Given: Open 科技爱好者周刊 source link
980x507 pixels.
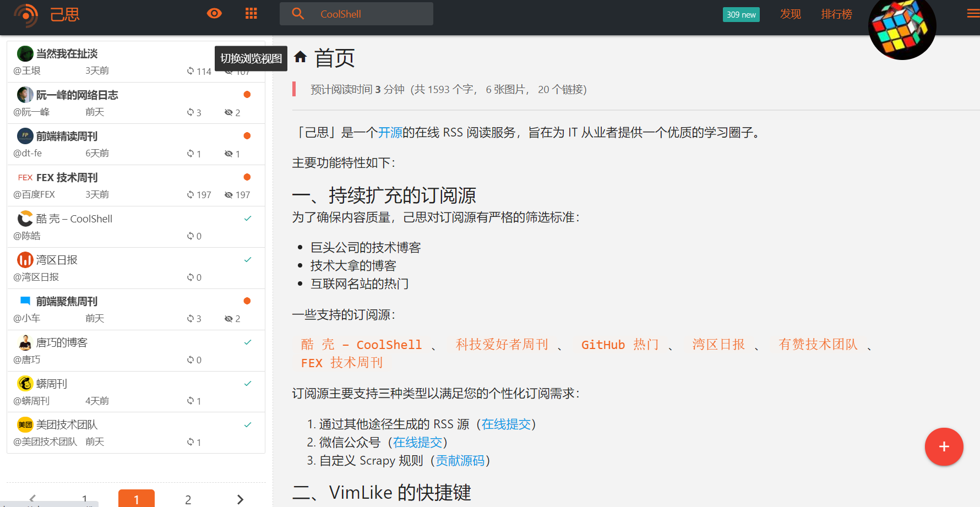Looking at the screenshot, I should pyautogui.click(x=502, y=345).
